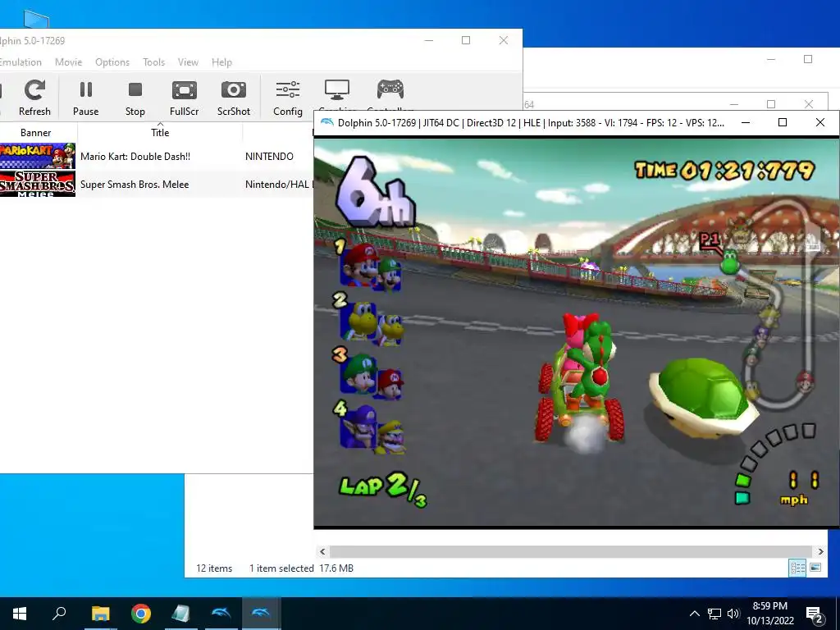
Task: Click the horizontal scrollbar track in File Explorer
Action: click(571, 551)
